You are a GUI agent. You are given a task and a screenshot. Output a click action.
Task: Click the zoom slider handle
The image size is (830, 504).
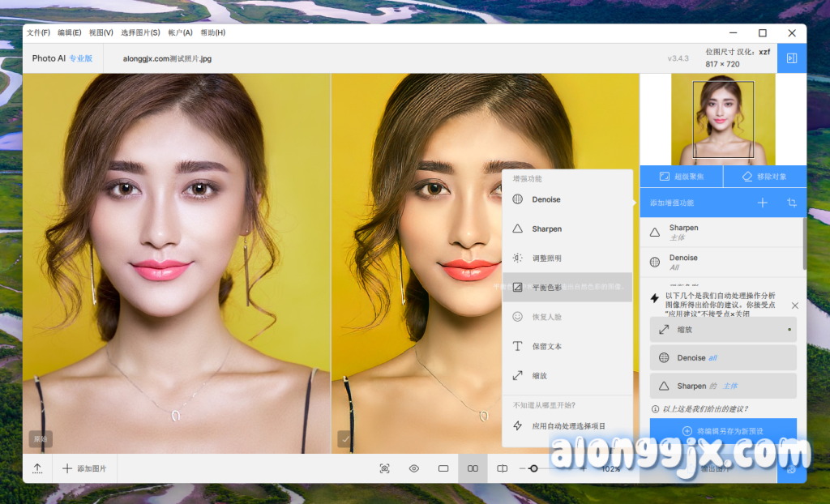coord(533,468)
